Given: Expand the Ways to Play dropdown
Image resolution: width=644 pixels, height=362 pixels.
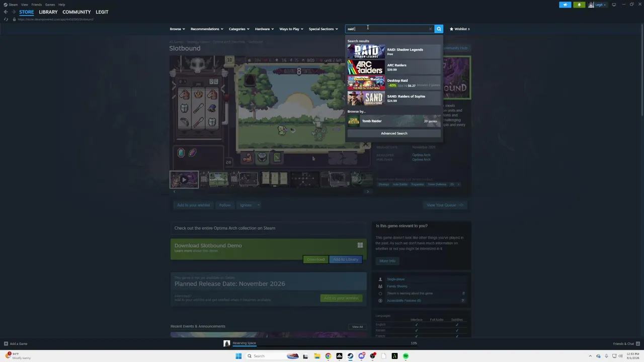Looking at the screenshot, I should coord(291,29).
